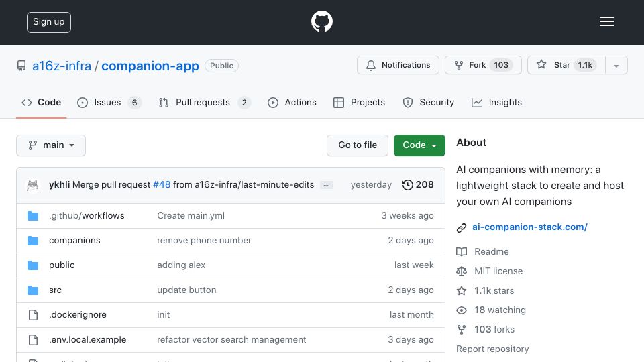Open the main branch selector dropdown

point(51,145)
